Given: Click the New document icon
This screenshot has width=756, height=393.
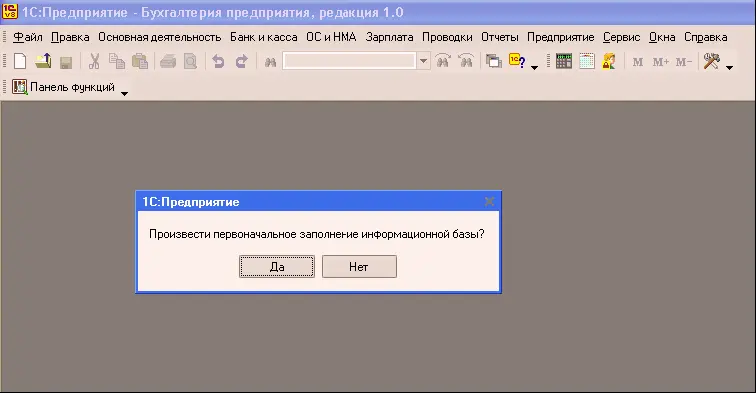Looking at the screenshot, I should pyautogui.click(x=20, y=61).
